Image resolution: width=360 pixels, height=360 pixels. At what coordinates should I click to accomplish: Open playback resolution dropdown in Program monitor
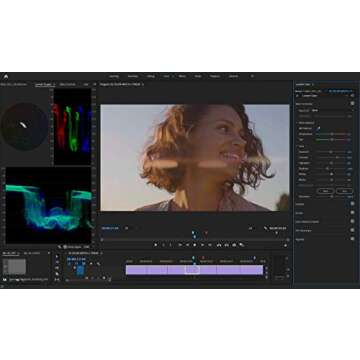click(251, 228)
